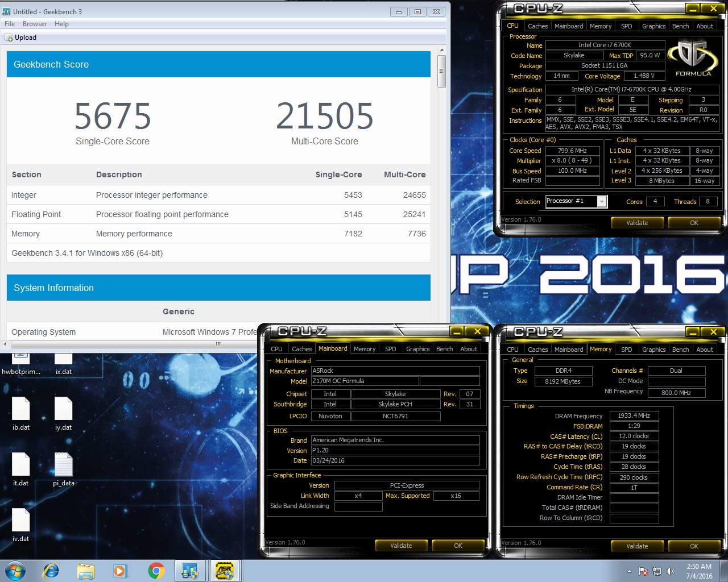
Task: Click the Multi-Core Score 21505
Action: [325, 116]
